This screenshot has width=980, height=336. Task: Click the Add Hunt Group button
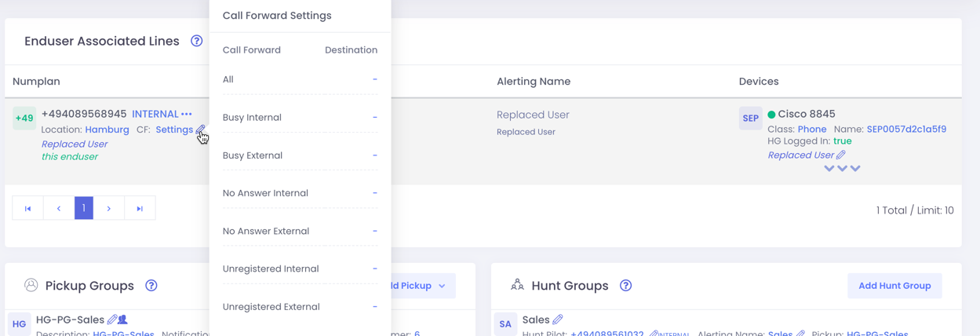(894, 286)
